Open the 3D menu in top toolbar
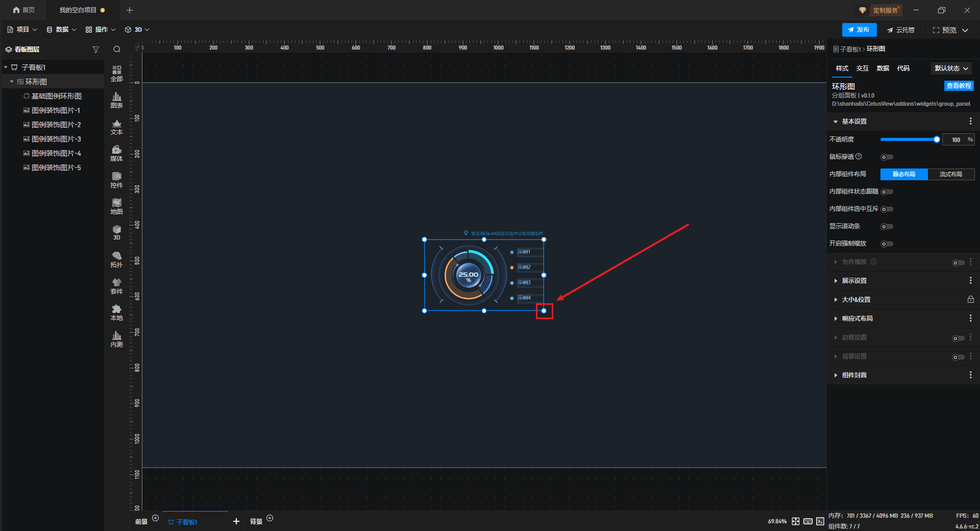Viewport: 980px width, 531px height. [137, 30]
